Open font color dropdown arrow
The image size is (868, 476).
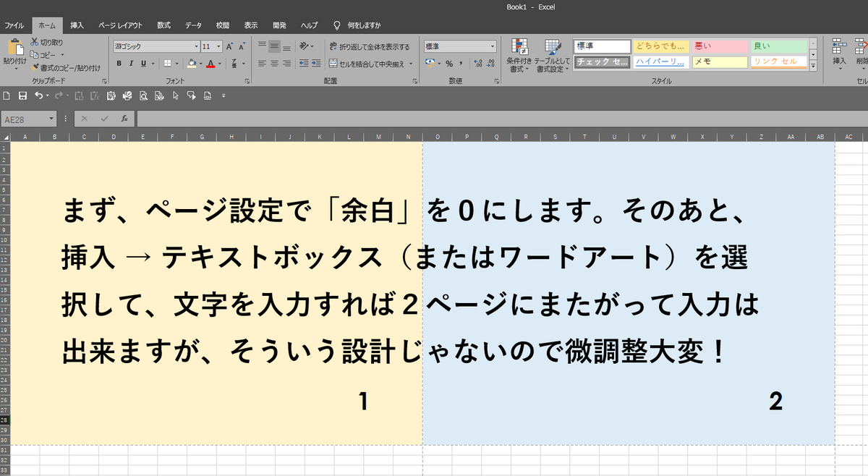click(x=219, y=63)
